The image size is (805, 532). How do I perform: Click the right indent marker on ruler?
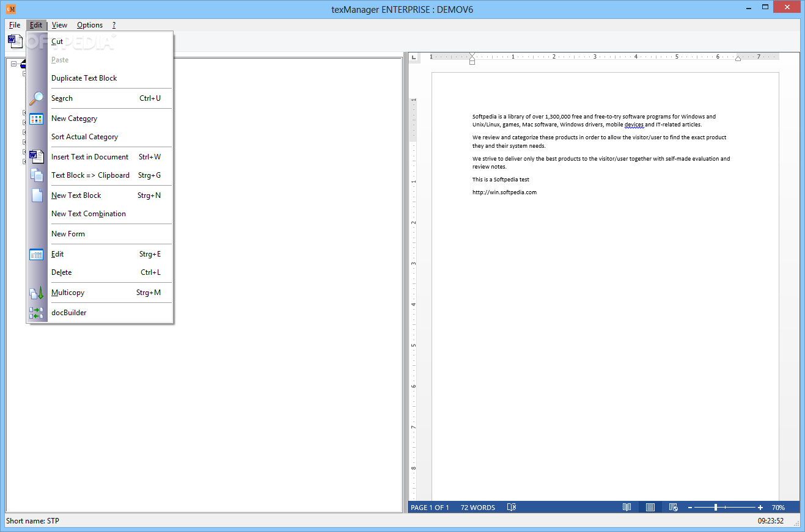(x=738, y=59)
